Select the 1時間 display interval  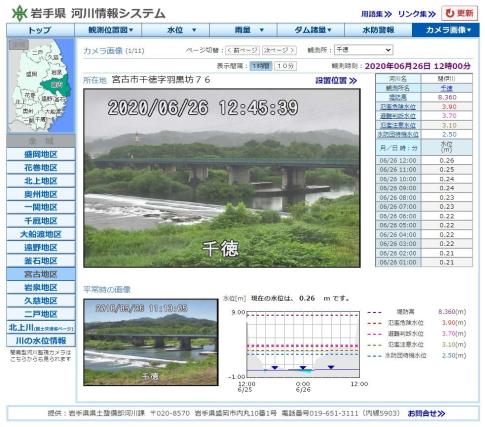coord(261,66)
